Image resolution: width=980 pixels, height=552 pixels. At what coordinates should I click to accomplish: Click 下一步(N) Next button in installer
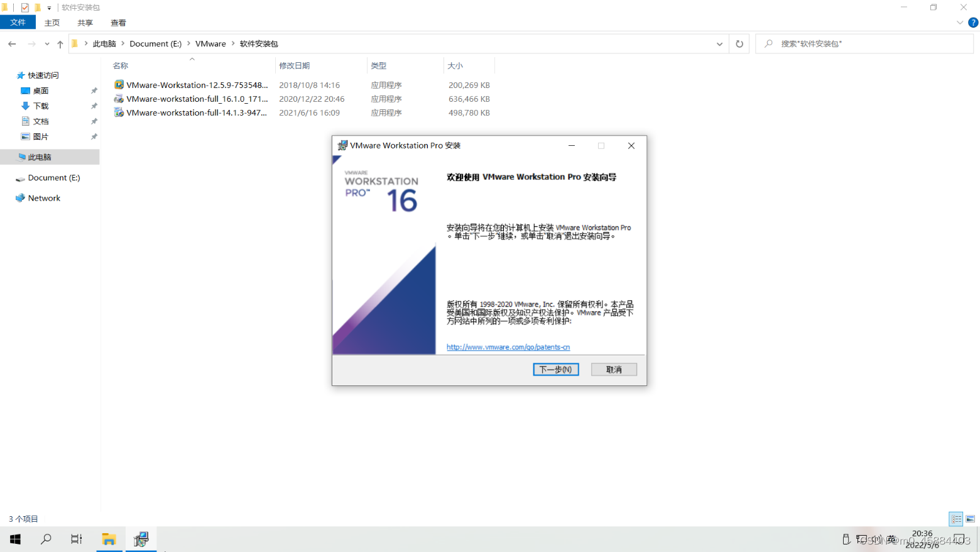click(x=556, y=370)
